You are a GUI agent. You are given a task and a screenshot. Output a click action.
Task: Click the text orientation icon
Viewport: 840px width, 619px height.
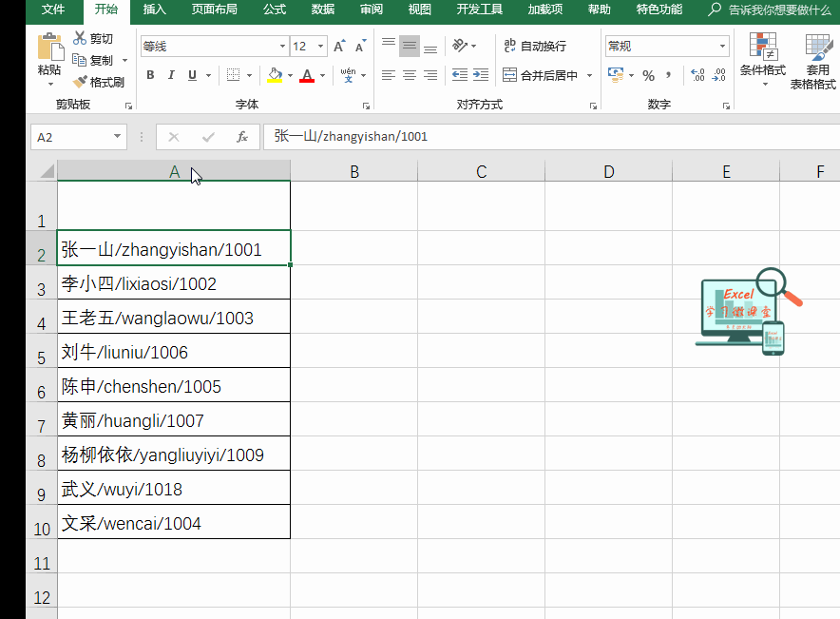[x=460, y=46]
